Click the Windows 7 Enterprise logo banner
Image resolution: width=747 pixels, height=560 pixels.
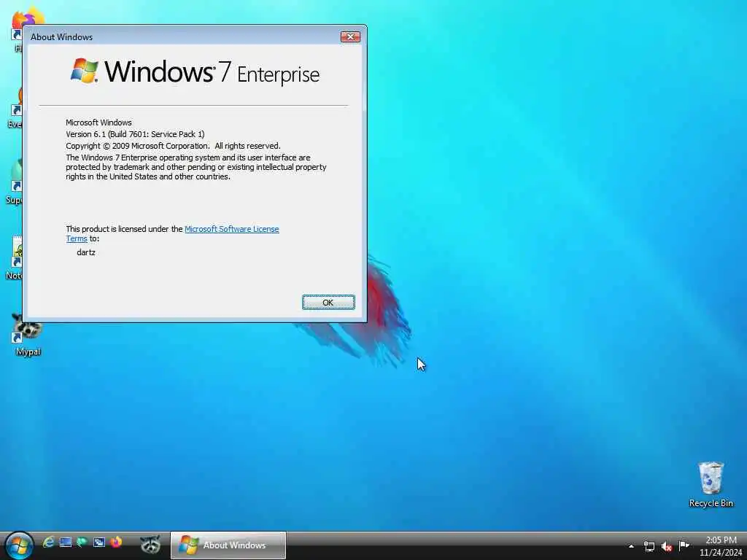pyautogui.click(x=195, y=72)
